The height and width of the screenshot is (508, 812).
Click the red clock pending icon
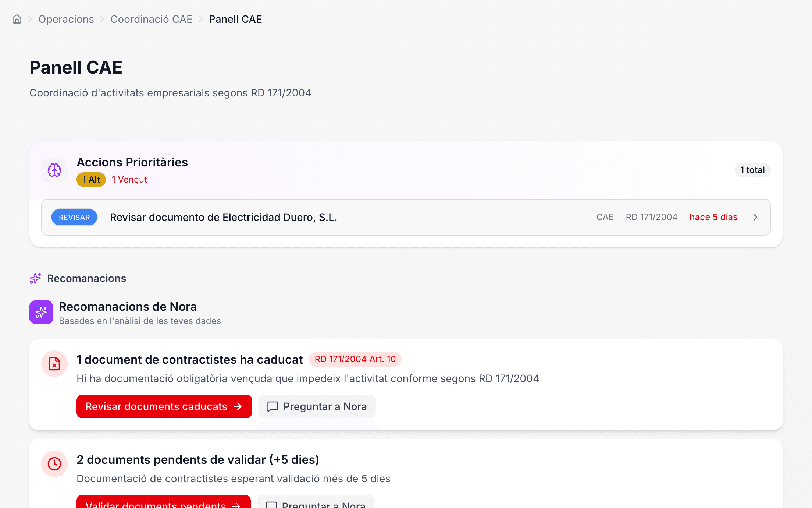54,464
